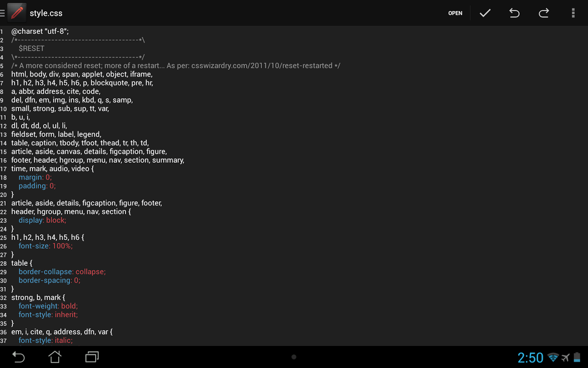Image resolution: width=588 pixels, height=368 pixels.
Task: Click the a, abbr, address, cite, code line
Action: pyautogui.click(x=56, y=91)
